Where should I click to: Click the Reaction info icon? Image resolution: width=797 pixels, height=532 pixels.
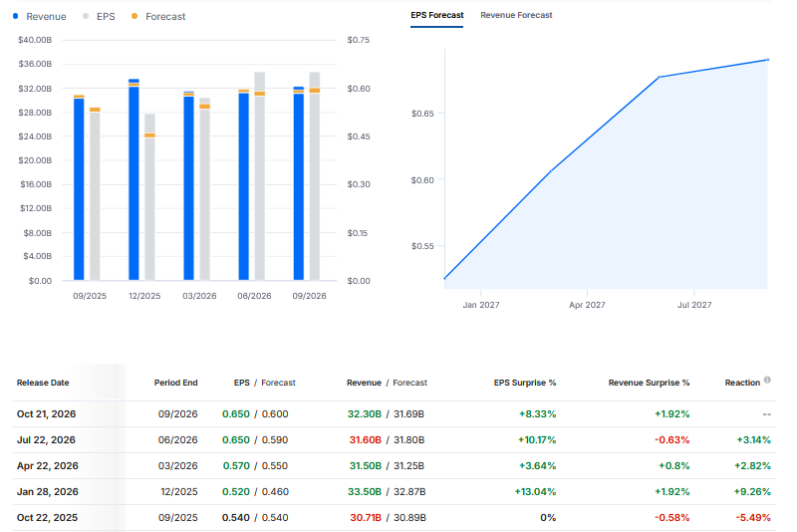coord(767,380)
